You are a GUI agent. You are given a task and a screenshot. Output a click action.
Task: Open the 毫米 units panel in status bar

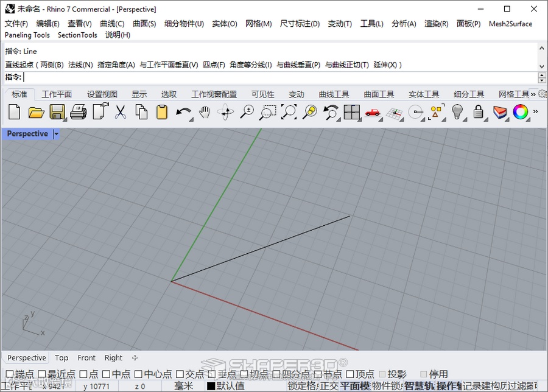coord(183,386)
